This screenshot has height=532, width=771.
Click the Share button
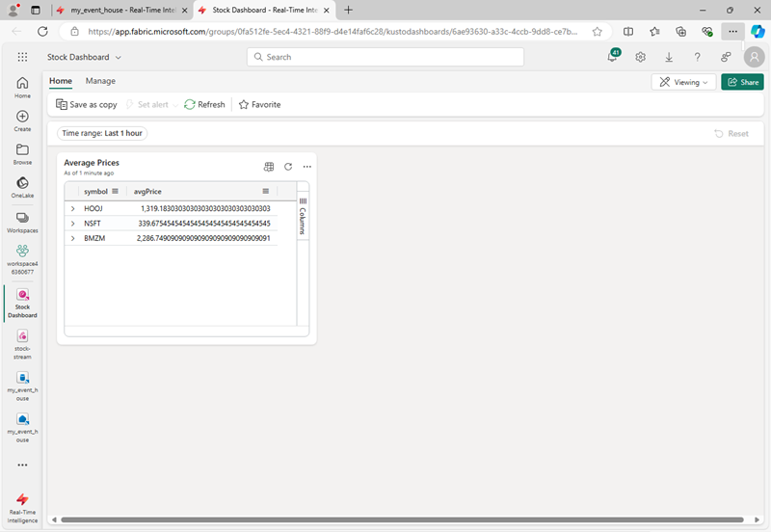[742, 82]
